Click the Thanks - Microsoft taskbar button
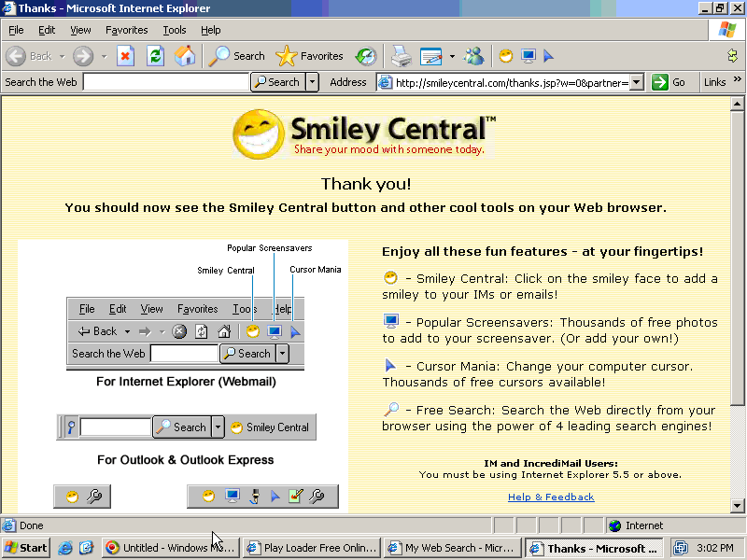The height and width of the screenshot is (560, 747). point(594,548)
